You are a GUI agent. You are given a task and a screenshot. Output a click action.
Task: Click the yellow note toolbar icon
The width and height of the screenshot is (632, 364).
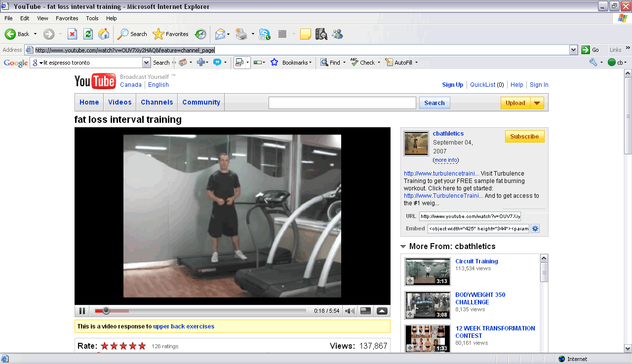pyautogui.click(x=306, y=34)
